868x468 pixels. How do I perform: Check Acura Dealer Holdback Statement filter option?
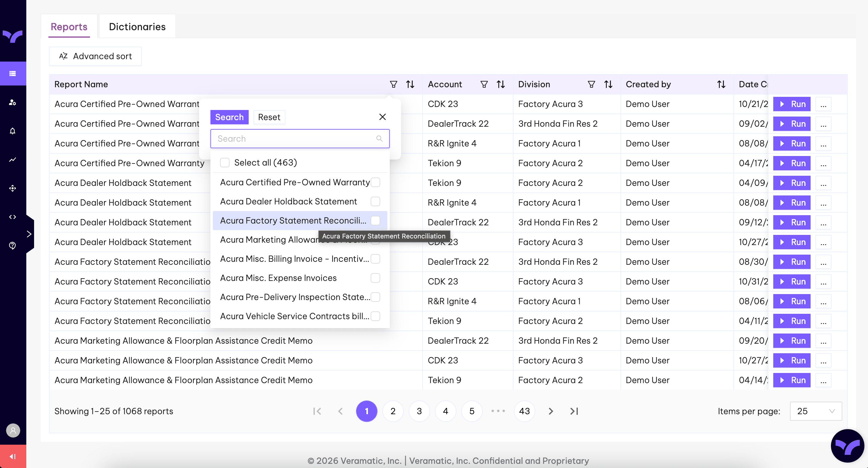tap(375, 201)
